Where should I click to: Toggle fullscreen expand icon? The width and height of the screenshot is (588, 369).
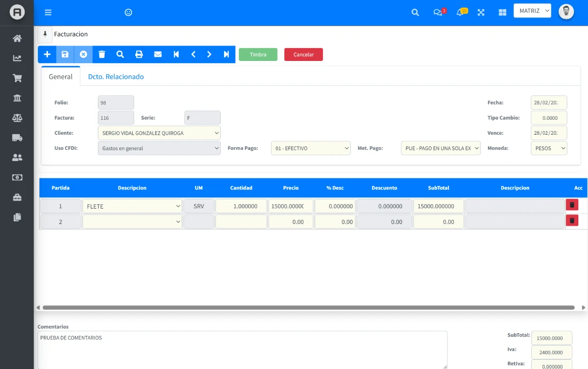(x=481, y=12)
